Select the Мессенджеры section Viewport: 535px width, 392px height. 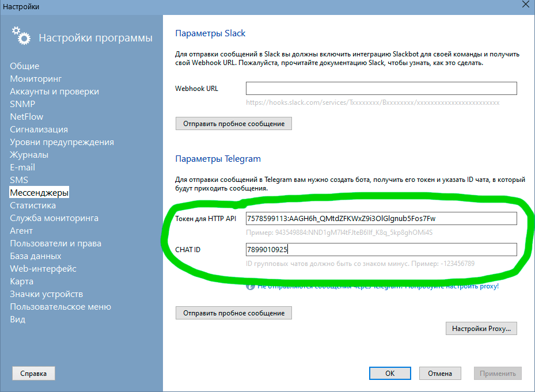39,192
